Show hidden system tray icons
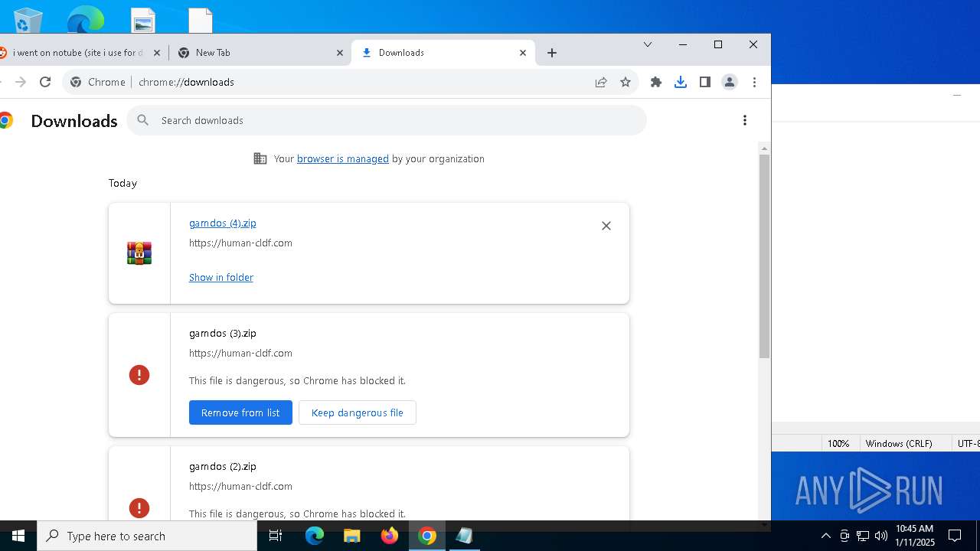The height and width of the screenshot is (551, 980). [825, 536]
